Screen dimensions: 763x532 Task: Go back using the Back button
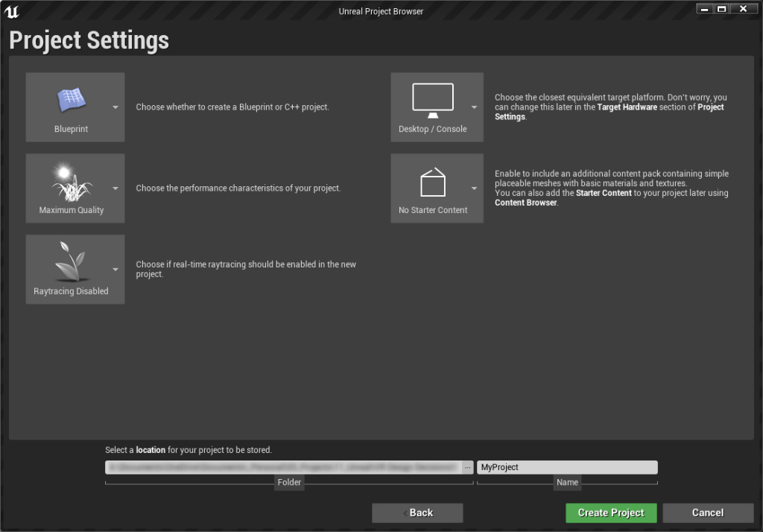click(417, 513)
